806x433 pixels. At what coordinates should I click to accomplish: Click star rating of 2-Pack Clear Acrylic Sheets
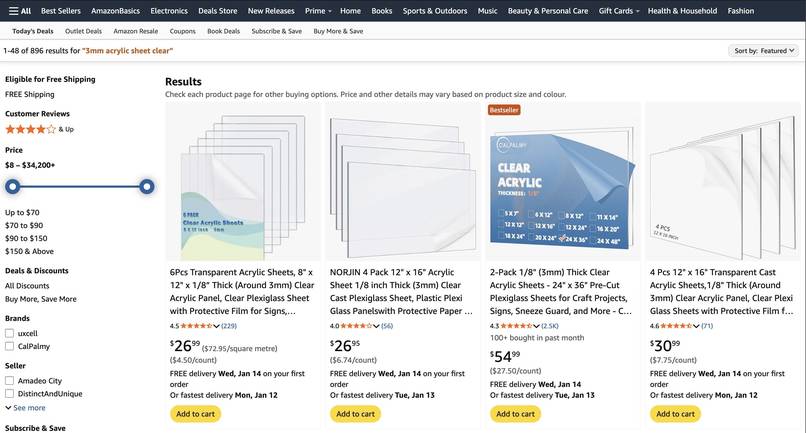[x=516, y=326]
